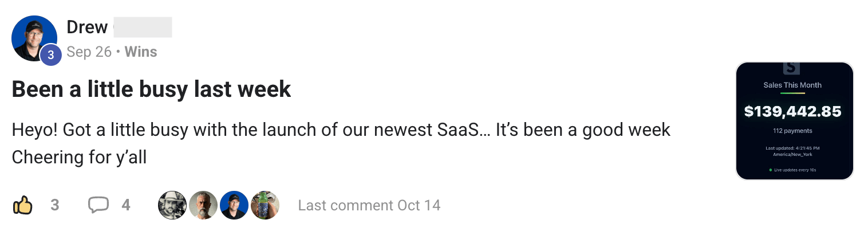Click the Sep 26 post date

click(x=89, y=52)
